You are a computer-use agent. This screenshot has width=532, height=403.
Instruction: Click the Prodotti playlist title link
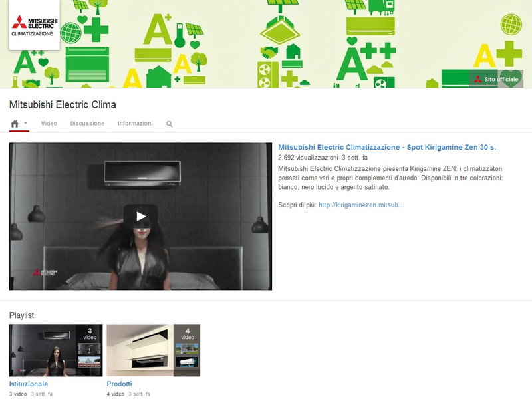[120, 384]
